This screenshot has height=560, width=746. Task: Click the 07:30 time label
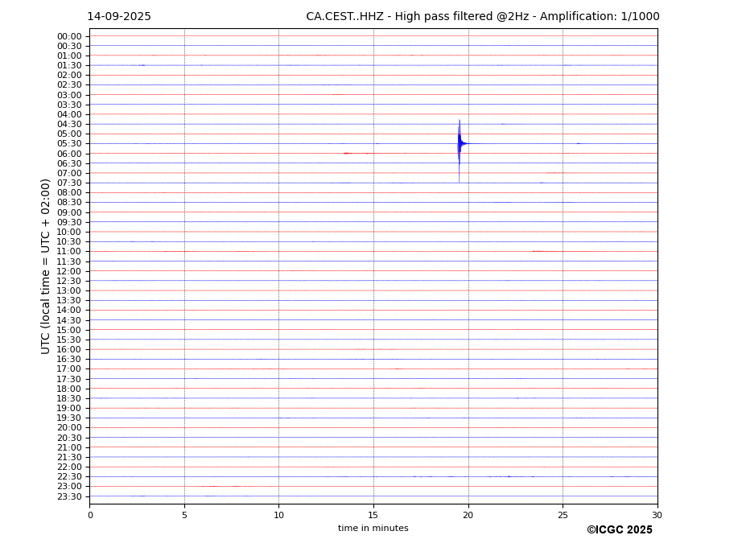click(x=69, y=183)
